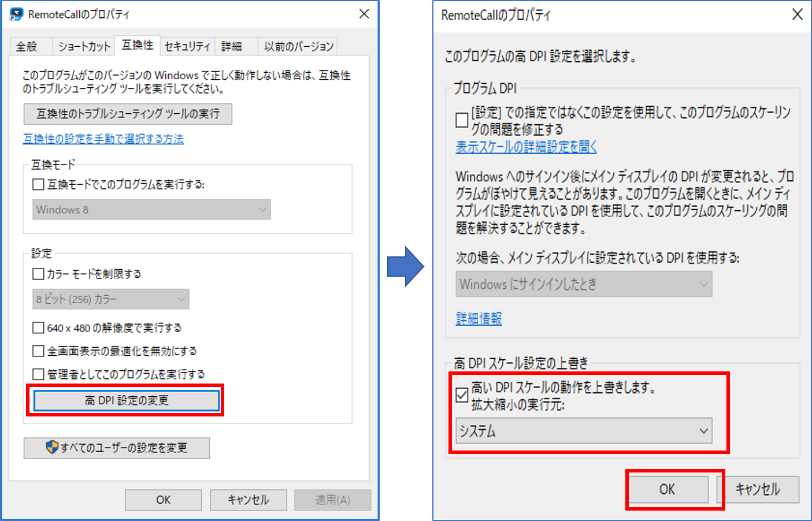Open the システム scaling source dropdown
The width and height of the screenshot is (812, 521).
pos(584,431)
